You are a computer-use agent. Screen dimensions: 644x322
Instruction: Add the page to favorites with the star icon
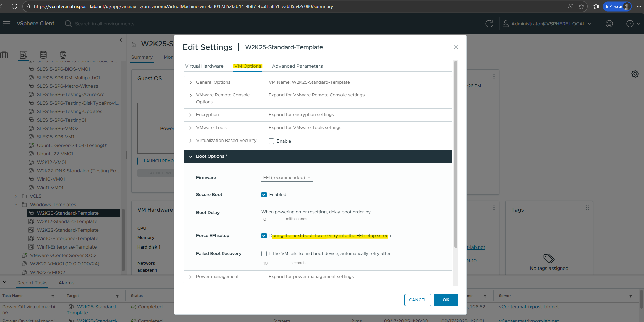pyautogui.click(x=581, y=6)
